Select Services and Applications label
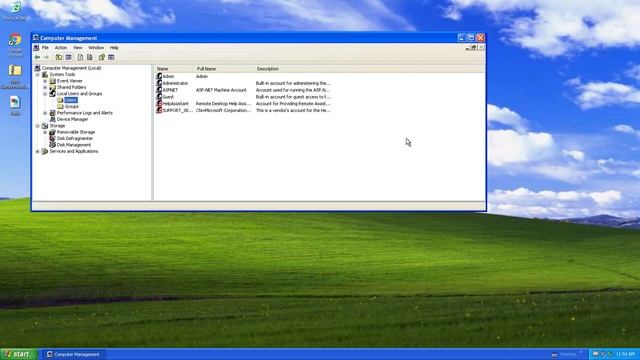This screenshot has height=360, width=640. (x=74, y=151)
